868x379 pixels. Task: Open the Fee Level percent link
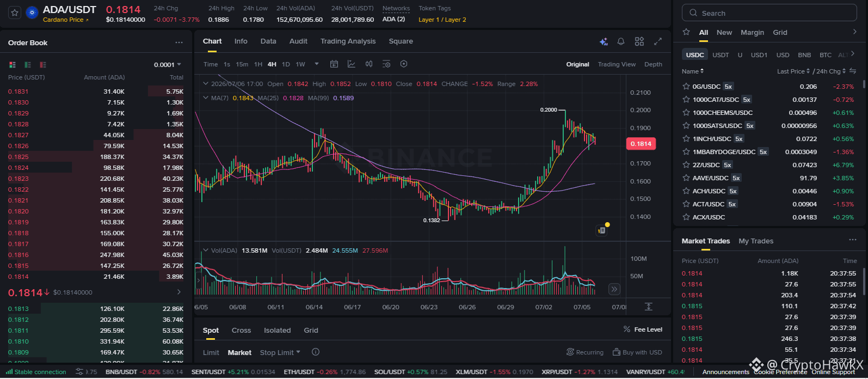point(643,329)
